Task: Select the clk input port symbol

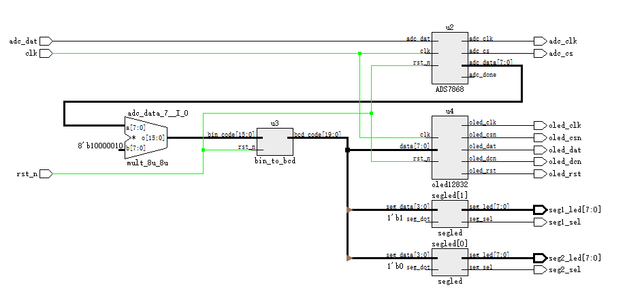Action: (x=46, y=53)
